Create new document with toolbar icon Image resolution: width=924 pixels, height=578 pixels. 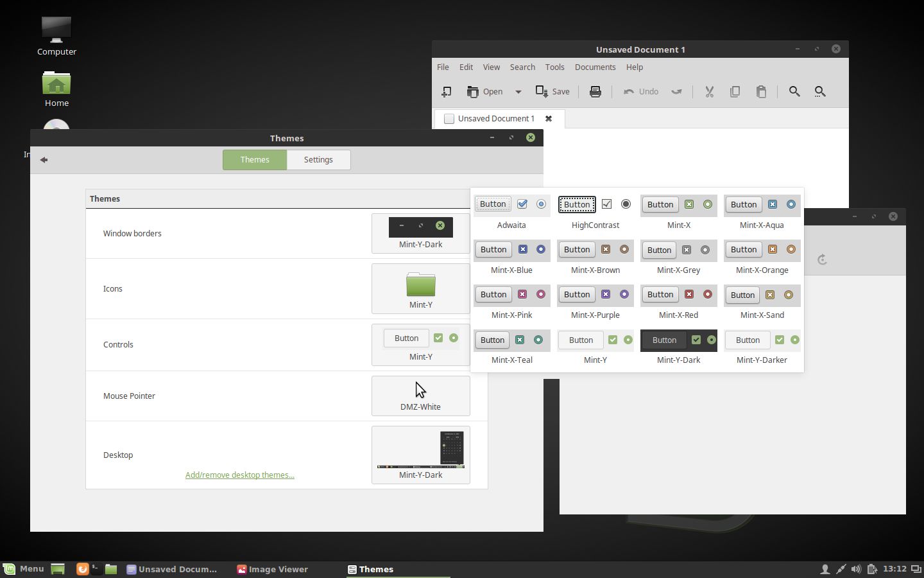[x=447, y=92]
